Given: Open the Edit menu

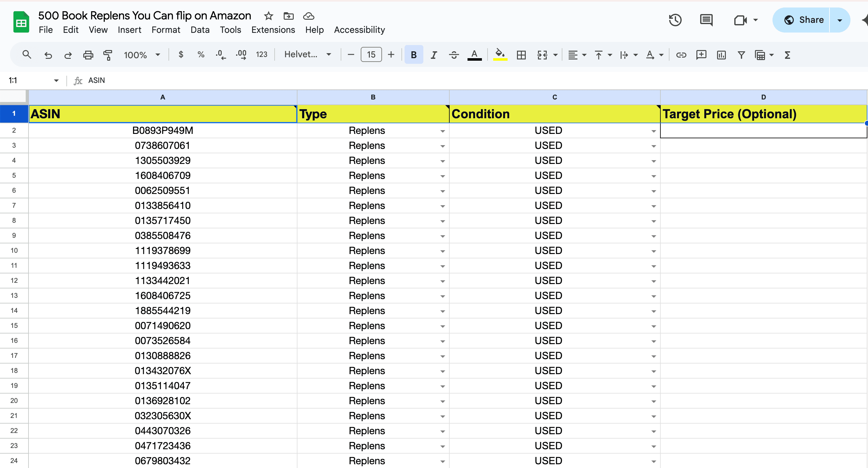Looking at the screenshot, I should coord(70,30).
